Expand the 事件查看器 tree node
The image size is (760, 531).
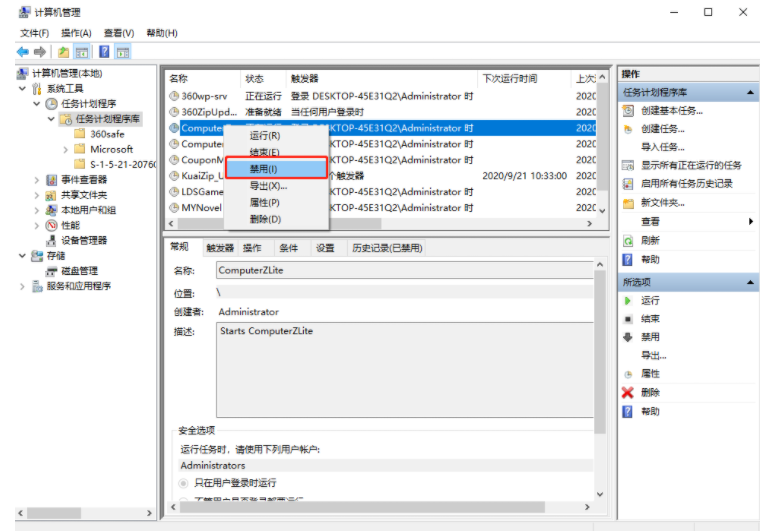coord(37,180)
